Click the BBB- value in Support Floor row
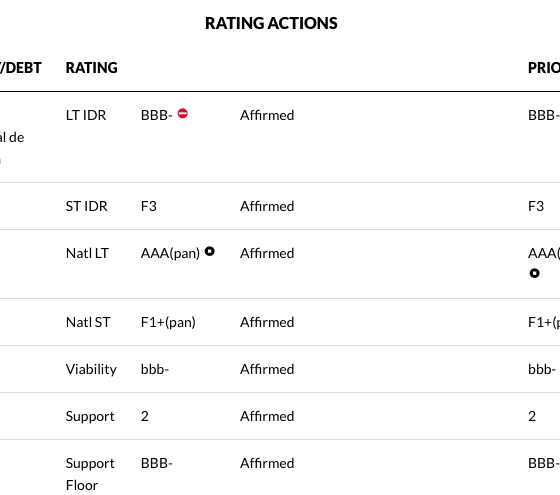 (156, 463)
